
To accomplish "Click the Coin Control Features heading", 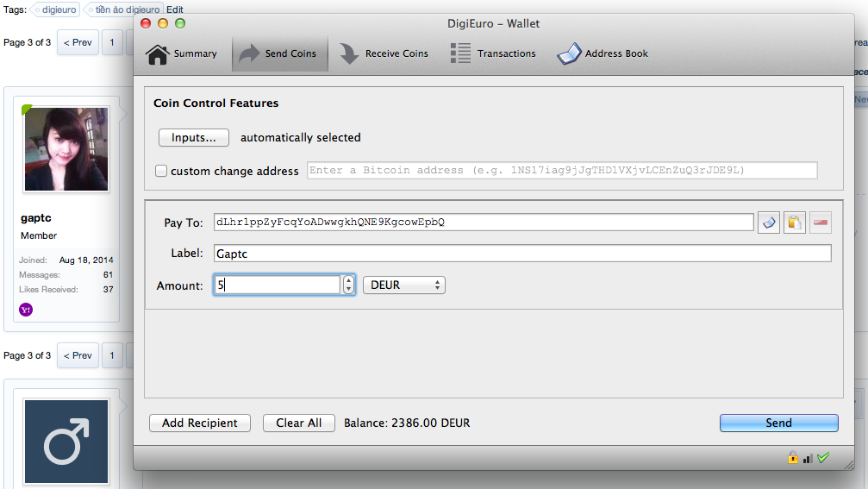I will point(215,103).
